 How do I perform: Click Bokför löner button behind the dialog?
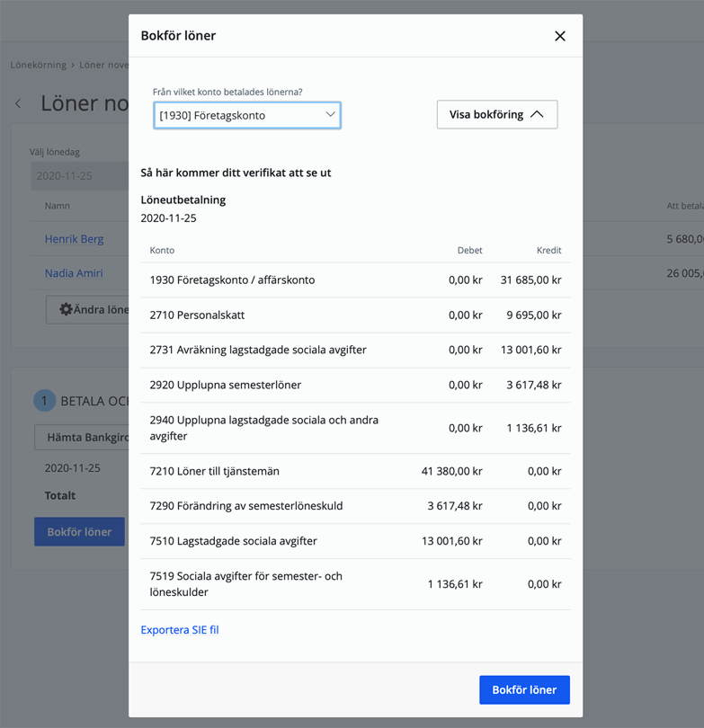pyautogui.click(x=79, y=532)
